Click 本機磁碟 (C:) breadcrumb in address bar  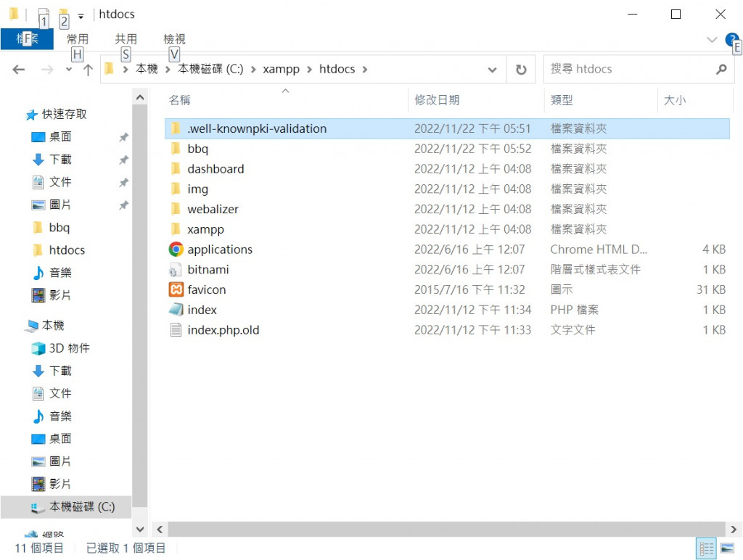click(210, 69)
